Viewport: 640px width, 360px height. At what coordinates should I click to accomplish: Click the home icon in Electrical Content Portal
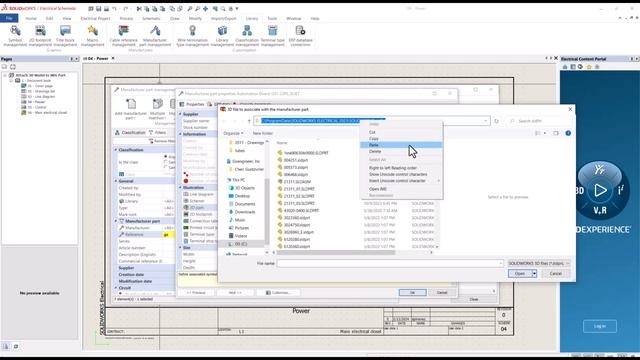tap(565, 67)
